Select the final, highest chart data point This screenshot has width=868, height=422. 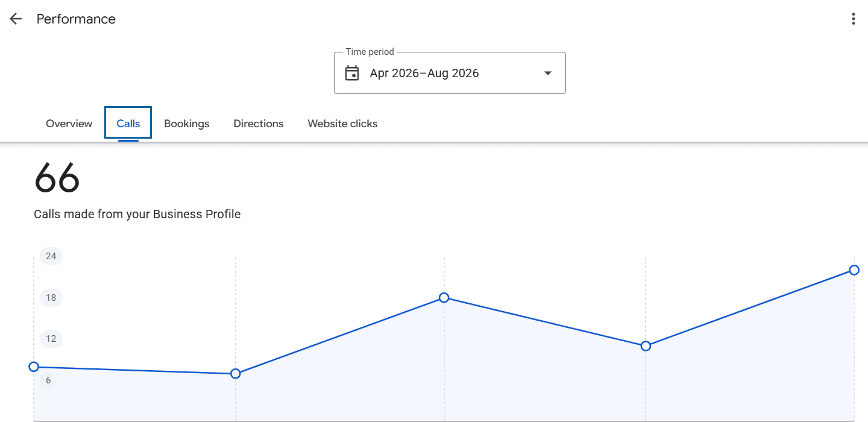click(854, 269)
